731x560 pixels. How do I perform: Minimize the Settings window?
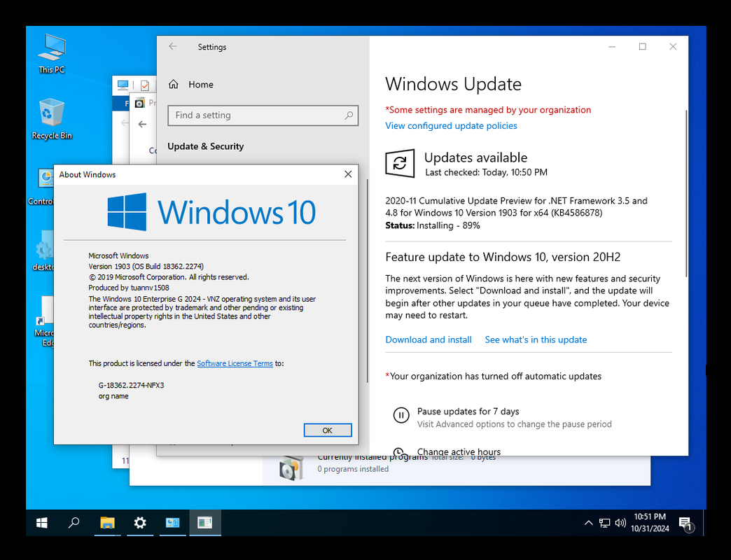pyautogui.click(x=612, y=47)
